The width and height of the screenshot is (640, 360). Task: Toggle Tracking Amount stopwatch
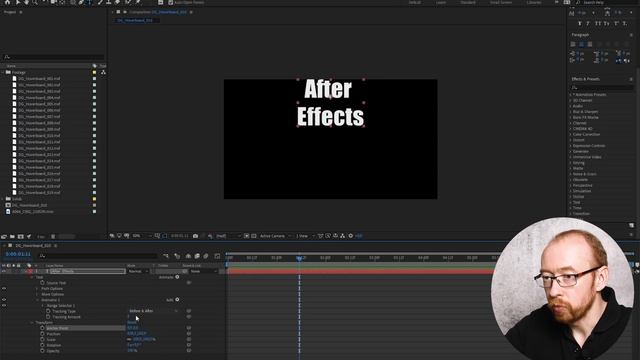[x=48, y=317]
